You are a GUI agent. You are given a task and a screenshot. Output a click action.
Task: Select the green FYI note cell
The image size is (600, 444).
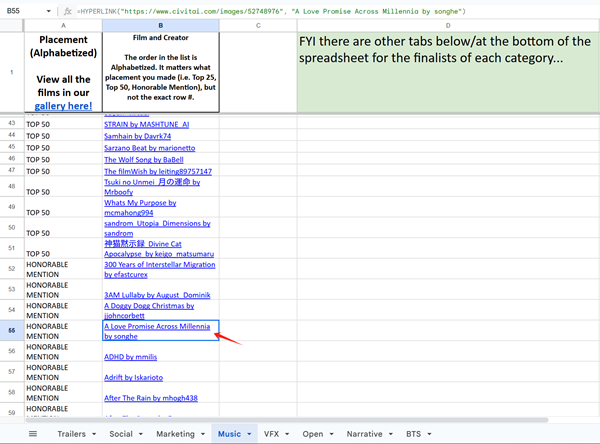447,71
